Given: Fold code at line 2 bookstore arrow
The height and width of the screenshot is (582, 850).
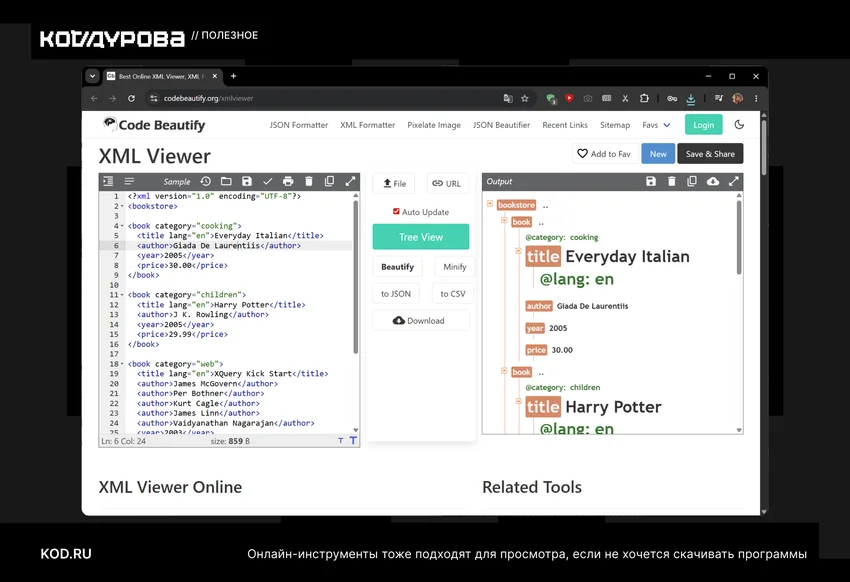Looking at the screenshot, I should (x=122, y=206).
